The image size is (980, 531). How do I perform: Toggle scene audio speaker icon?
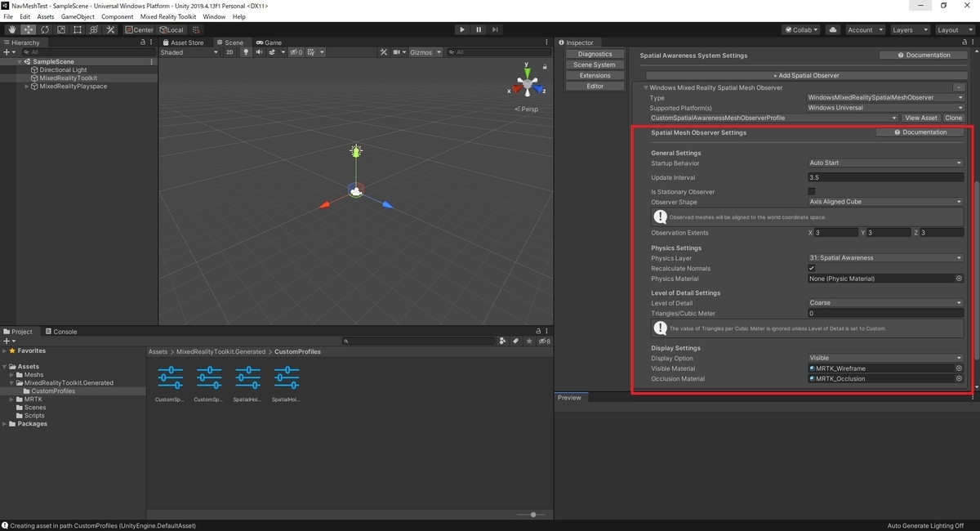[x=260, y=52]
